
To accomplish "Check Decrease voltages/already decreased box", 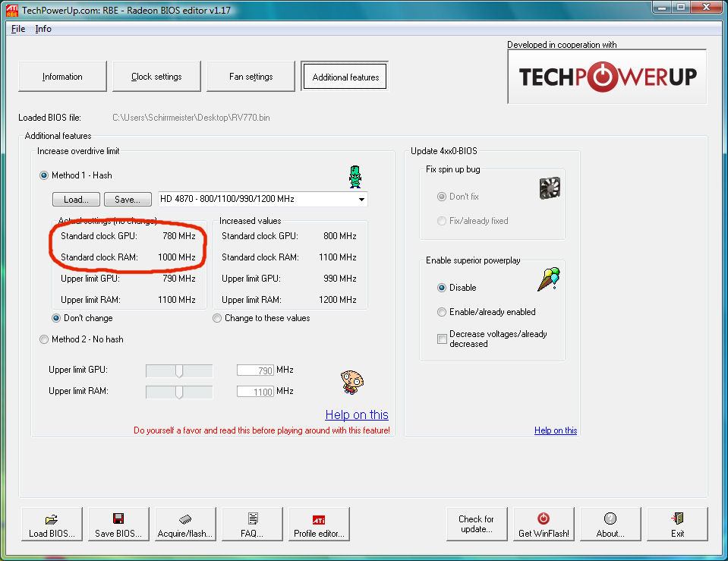I will tap(442, 339).
